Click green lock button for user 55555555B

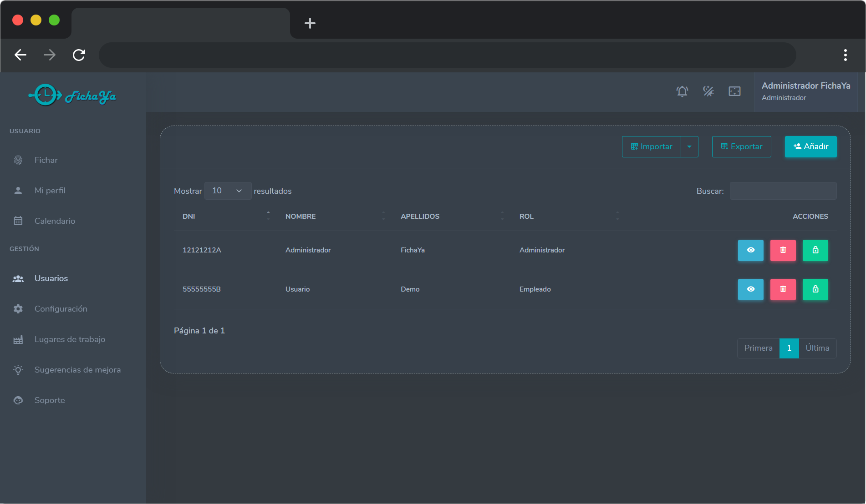pyautogui.click(x=815, y=289)
